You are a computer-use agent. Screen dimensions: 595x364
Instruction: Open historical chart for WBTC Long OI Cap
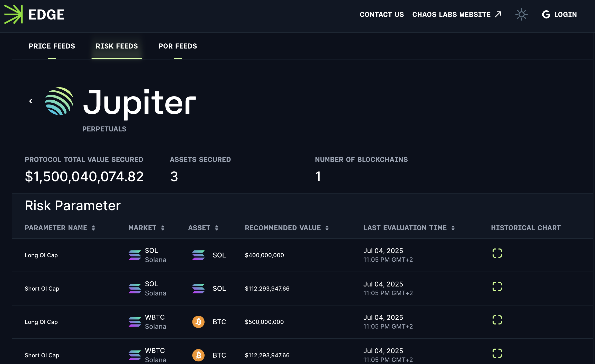coord(497,320)
